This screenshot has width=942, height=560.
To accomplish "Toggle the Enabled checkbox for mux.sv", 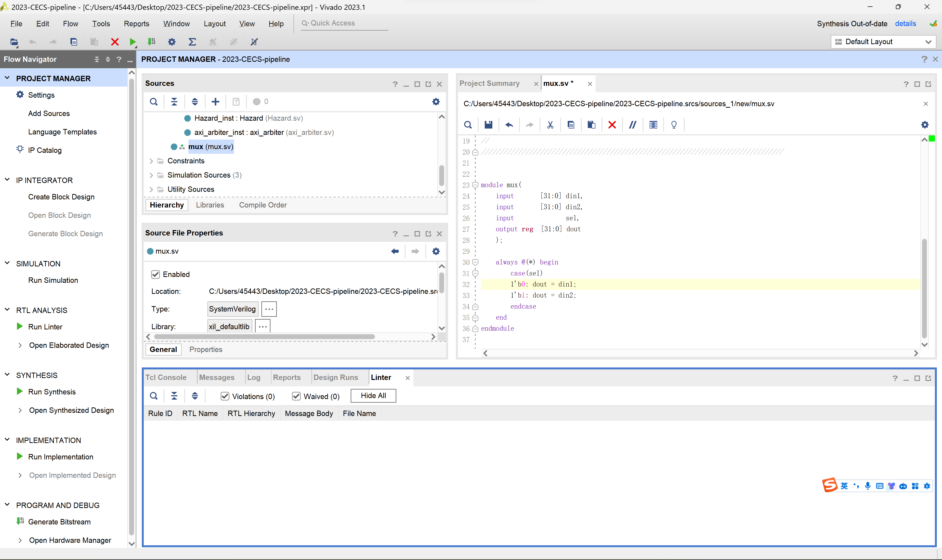I will point(155,274).
